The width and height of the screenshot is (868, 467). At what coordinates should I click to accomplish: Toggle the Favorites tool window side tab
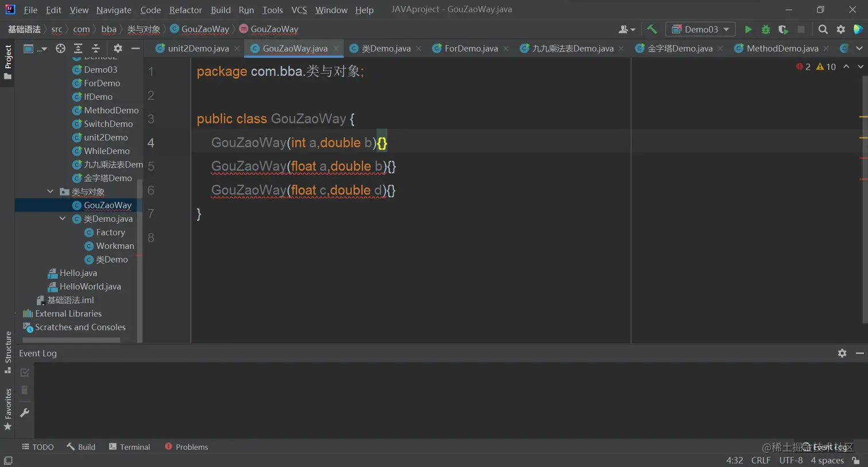(7, 409)
